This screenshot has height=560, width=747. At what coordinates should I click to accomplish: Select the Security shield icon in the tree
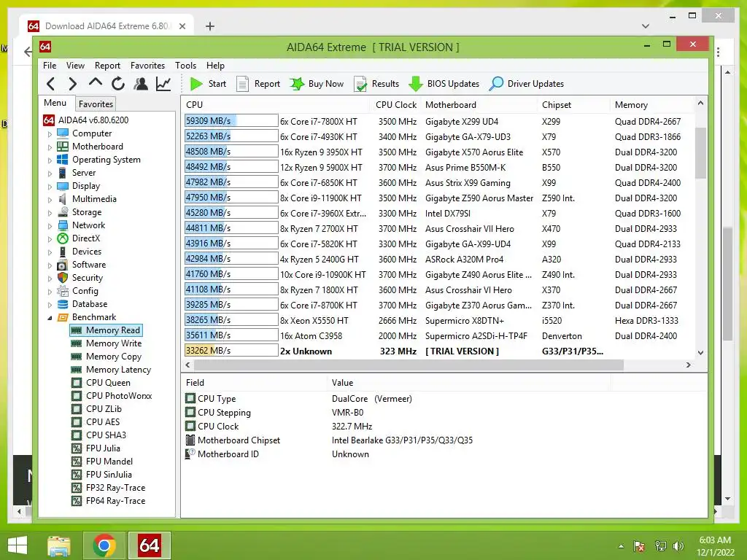coord(63,278)
